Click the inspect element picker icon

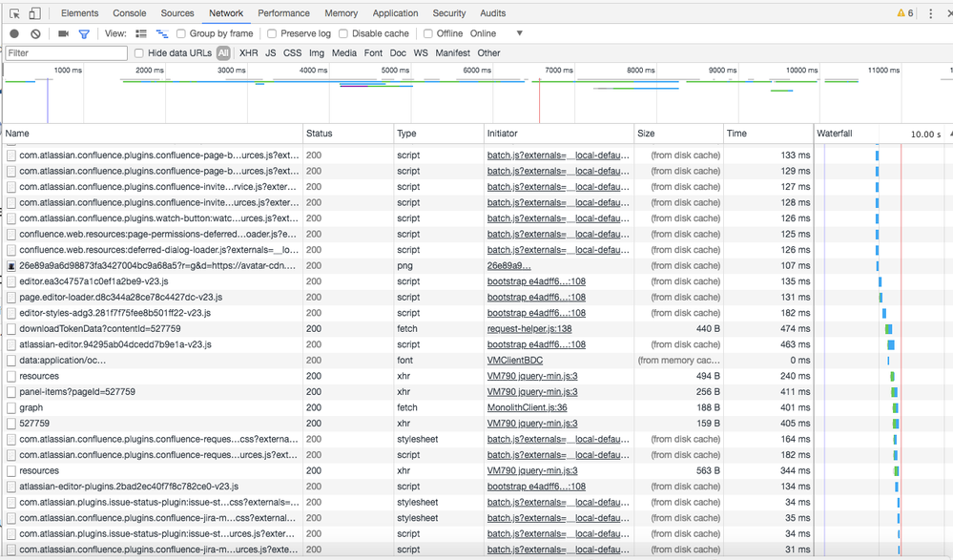(x=14, y=13)
